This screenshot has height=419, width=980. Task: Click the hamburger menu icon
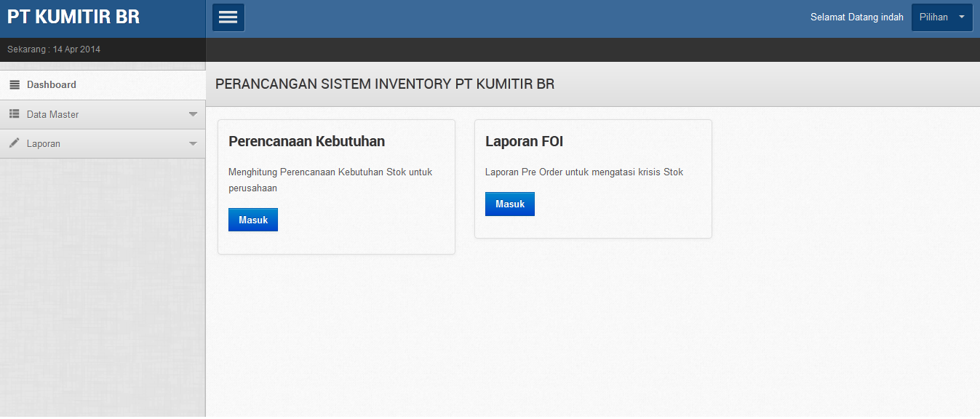pos(228,16)
